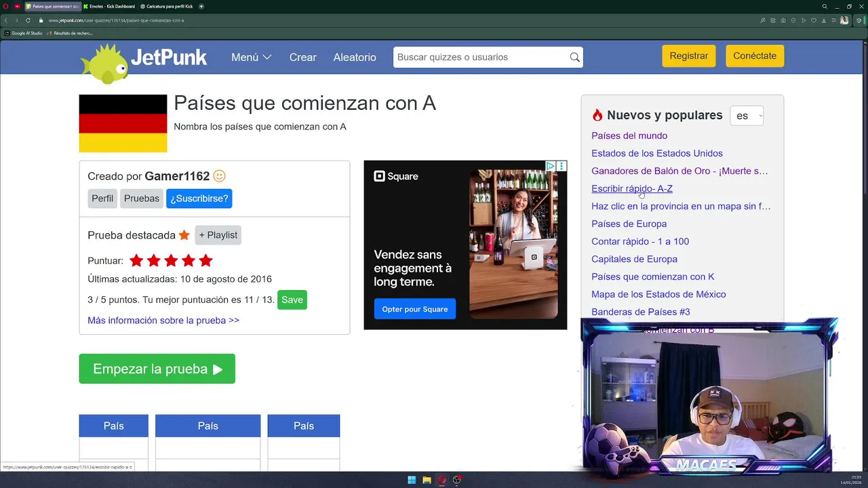
Task: Click the green Save button
Action: (x=292, y=300)
